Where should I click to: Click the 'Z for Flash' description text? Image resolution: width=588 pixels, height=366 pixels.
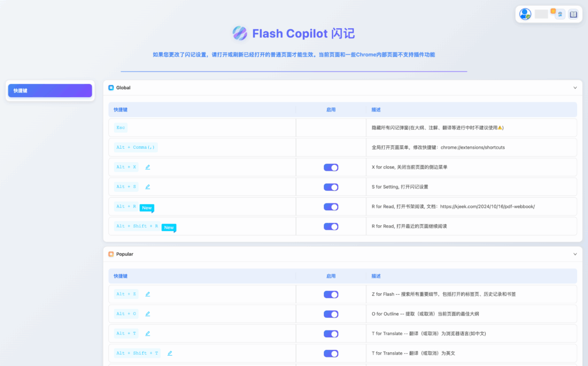[444, 294]
